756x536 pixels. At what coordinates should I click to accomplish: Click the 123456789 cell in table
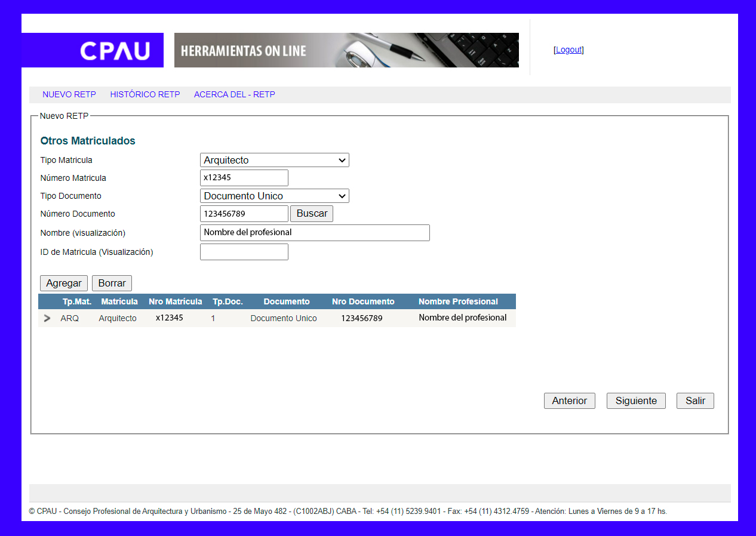click(x=362, y=318)
